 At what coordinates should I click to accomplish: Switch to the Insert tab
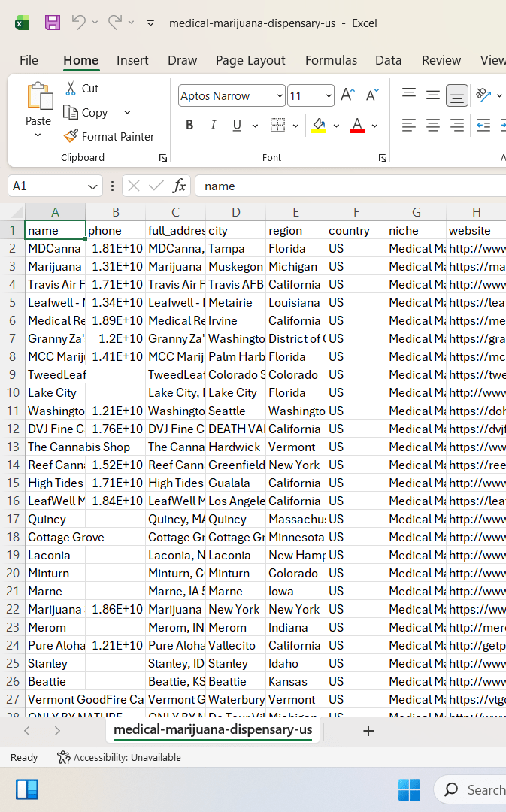(x=132, y=60)
